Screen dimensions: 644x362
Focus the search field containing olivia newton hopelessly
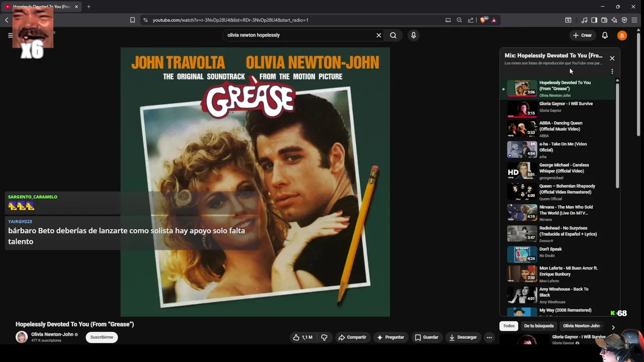(x=299, y=35)
